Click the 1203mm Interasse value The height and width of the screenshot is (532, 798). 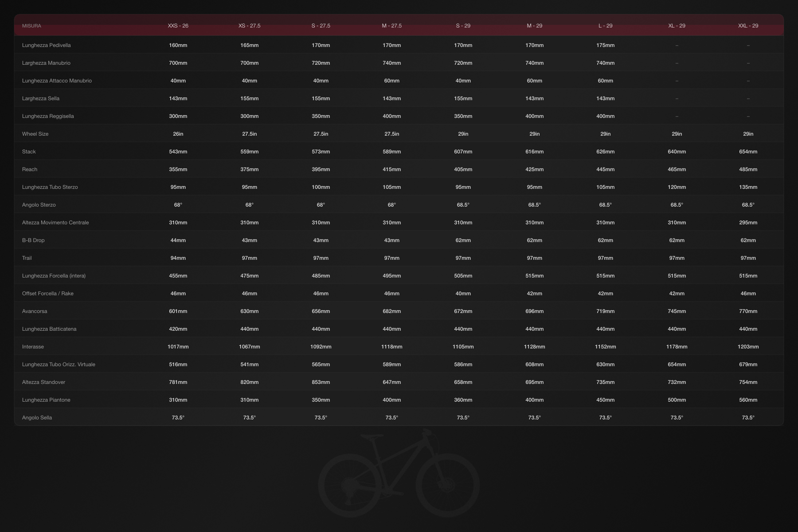748,347
